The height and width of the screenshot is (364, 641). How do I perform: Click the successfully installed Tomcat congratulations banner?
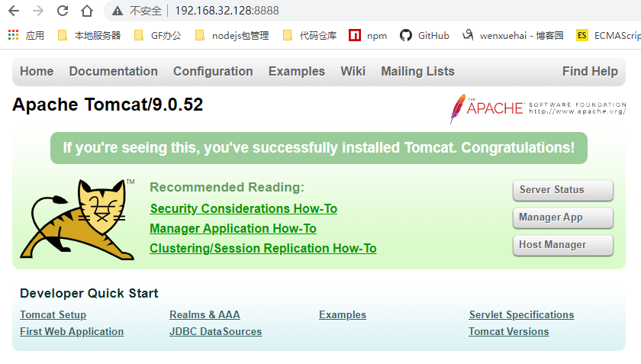[x=319, y=148]
